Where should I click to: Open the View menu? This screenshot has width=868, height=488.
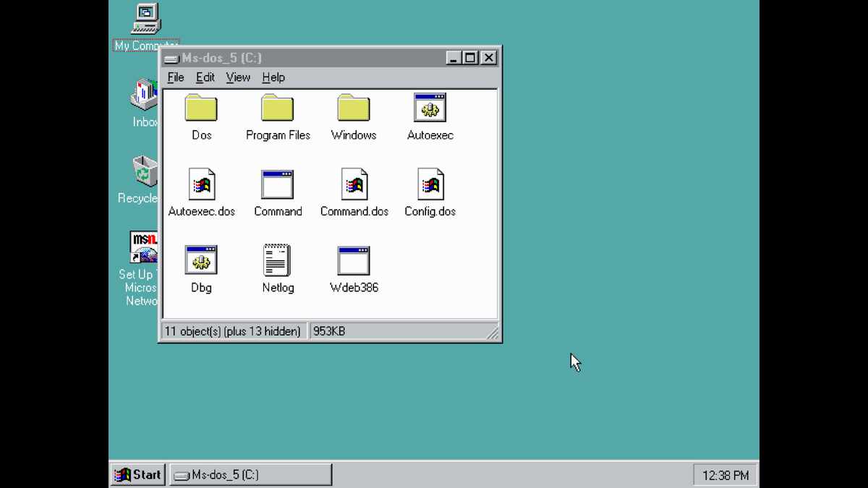pos(238,77)
